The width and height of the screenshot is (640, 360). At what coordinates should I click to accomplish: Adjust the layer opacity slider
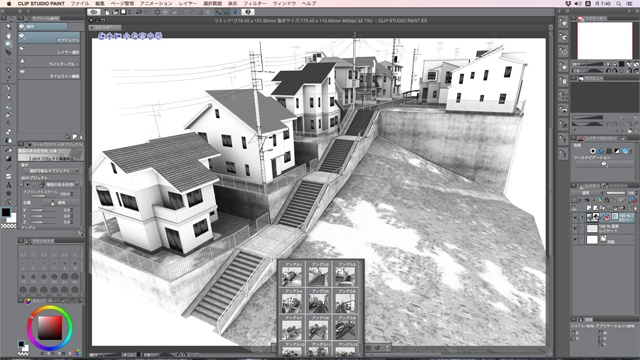point(616,193)
